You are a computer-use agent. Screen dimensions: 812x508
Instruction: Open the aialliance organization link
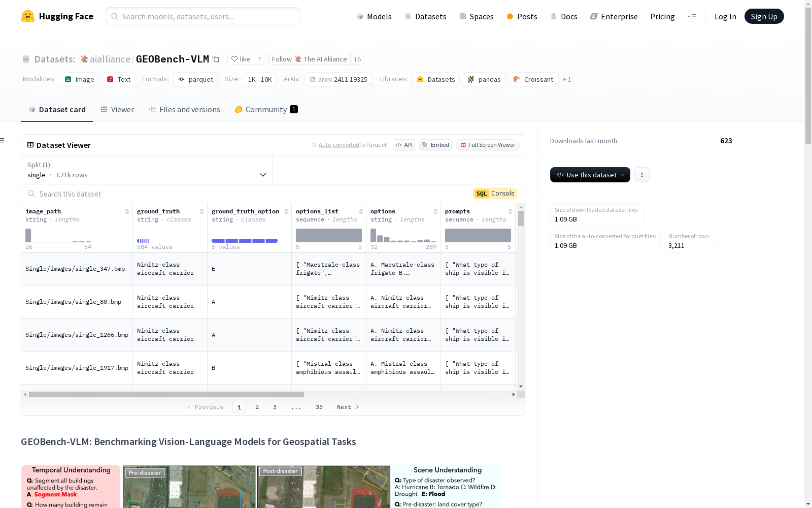click(110, 59)
